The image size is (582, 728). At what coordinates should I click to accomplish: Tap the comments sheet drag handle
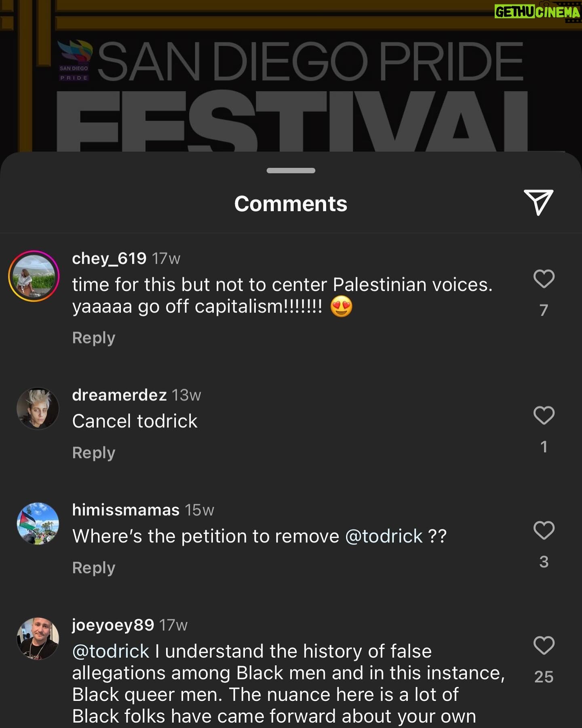pyautogui.click(x=291, y=171)
